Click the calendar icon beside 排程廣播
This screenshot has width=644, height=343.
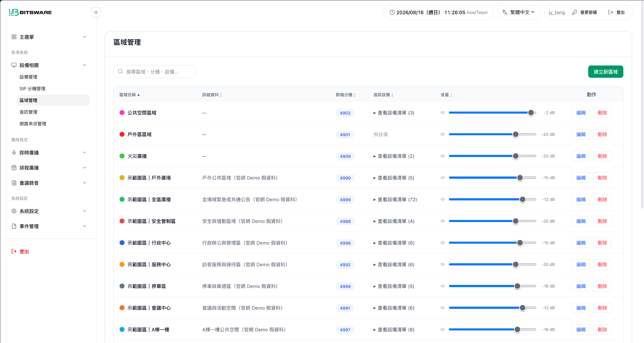coord(14,167)
